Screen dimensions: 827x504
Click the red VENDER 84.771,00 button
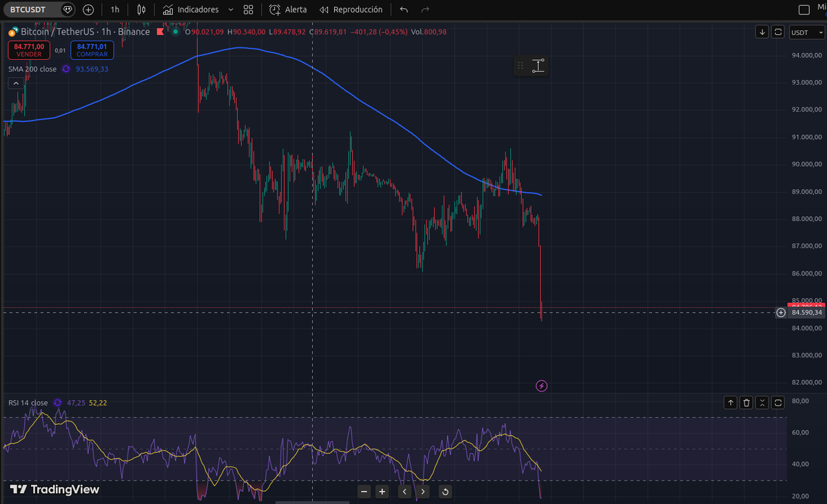29,50
